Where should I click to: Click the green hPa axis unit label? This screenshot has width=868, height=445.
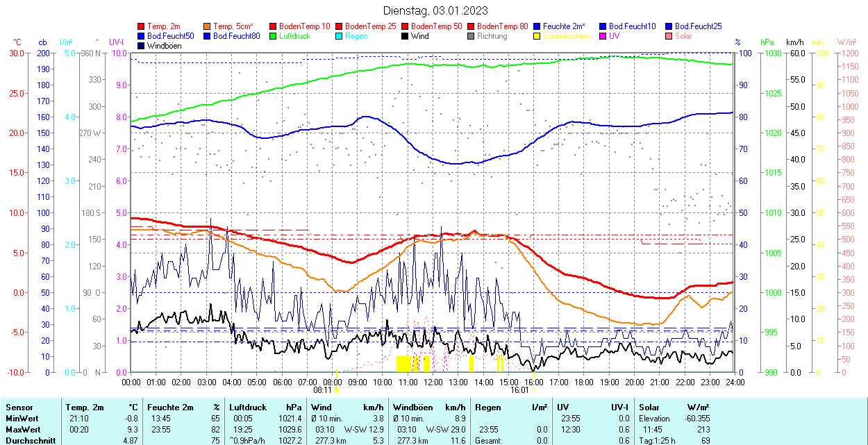(x=767, y=43)
